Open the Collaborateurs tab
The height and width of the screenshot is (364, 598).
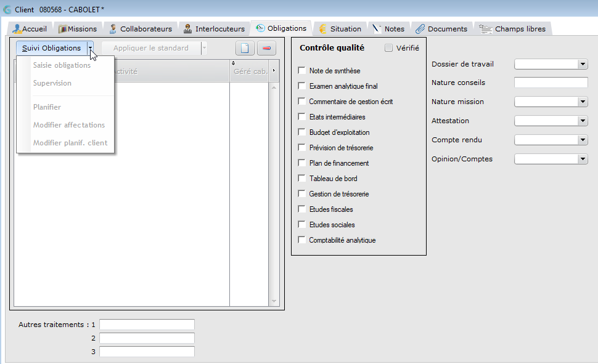pos(141,29)
